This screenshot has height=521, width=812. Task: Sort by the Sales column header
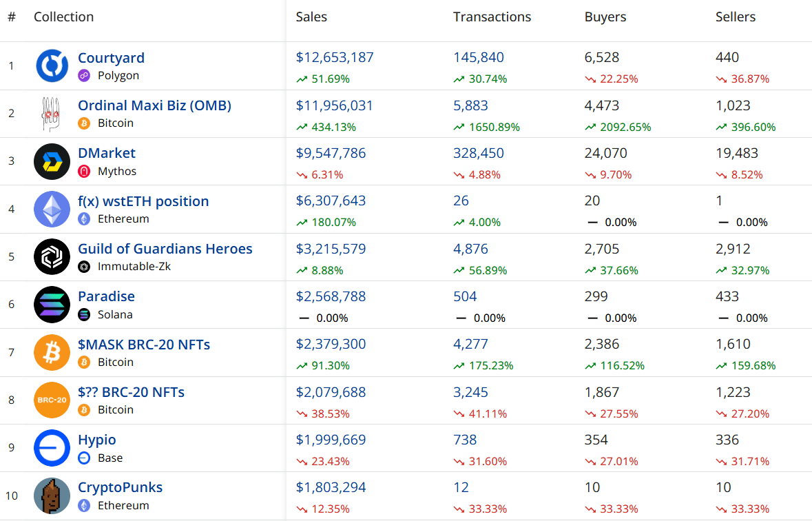point(311,17)
